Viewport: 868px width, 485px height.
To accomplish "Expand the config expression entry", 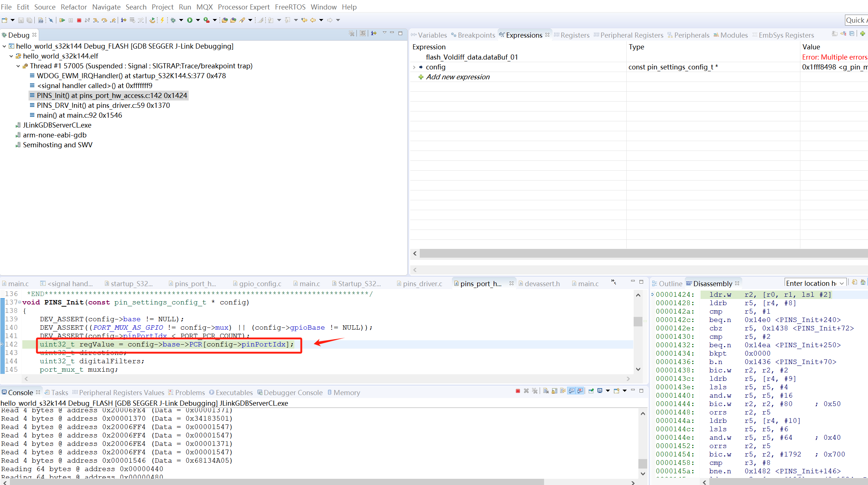I will pos(414,67).
